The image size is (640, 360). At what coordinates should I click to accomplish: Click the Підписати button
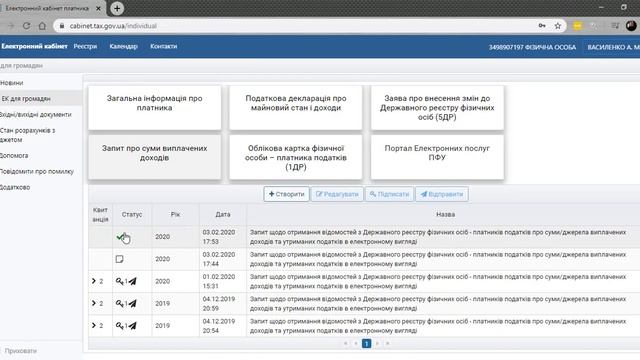pos(389,194)
